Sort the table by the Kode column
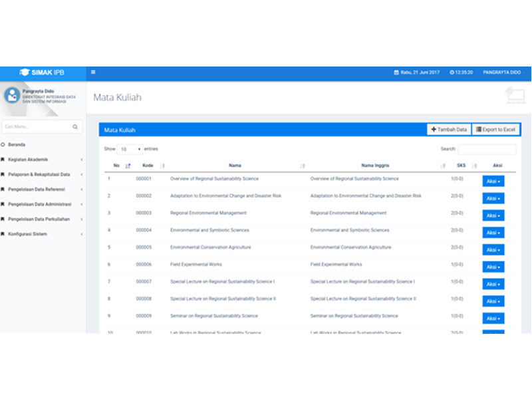 pyautogui.click(x=162, y=166)
